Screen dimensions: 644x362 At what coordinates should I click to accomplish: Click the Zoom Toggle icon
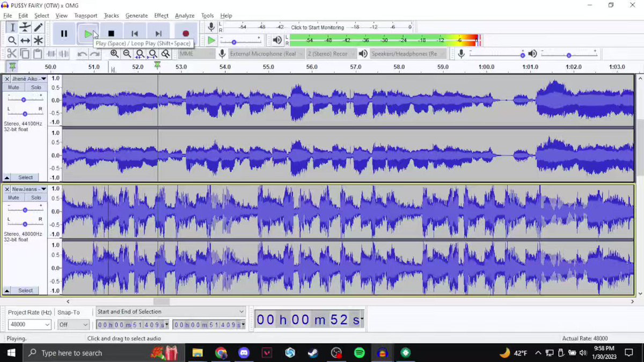click(x=166, y=54)
